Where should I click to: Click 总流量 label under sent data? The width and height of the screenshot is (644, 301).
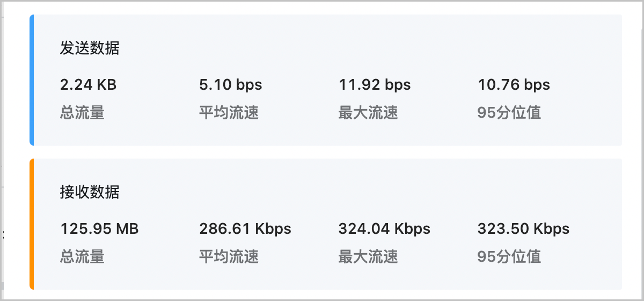pos(82,112)
